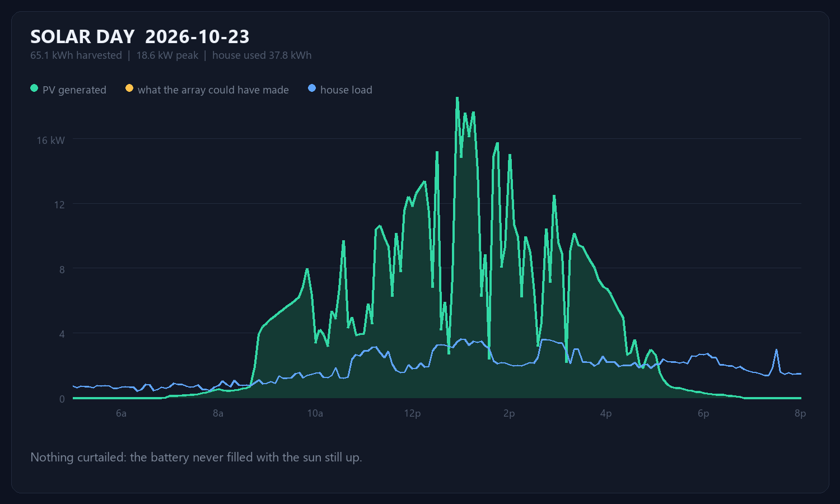Click the 'SOLAR DAY 2026-10-23' title
Screen dimensions: 840x504
pos(140,36)
